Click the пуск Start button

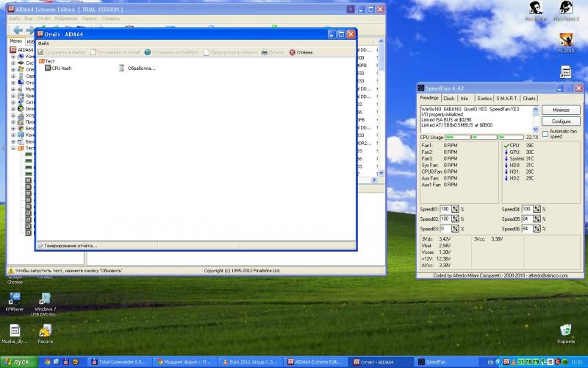tap(19, 362)
